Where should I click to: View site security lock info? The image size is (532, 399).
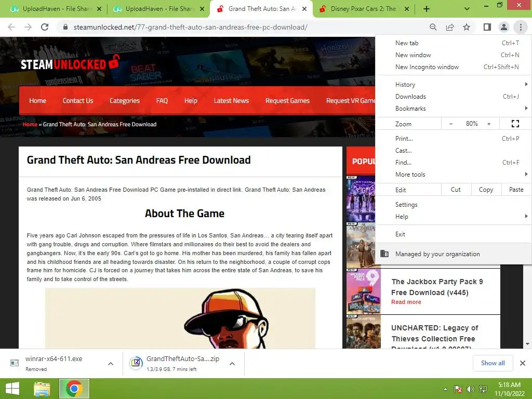click(65, 27)
